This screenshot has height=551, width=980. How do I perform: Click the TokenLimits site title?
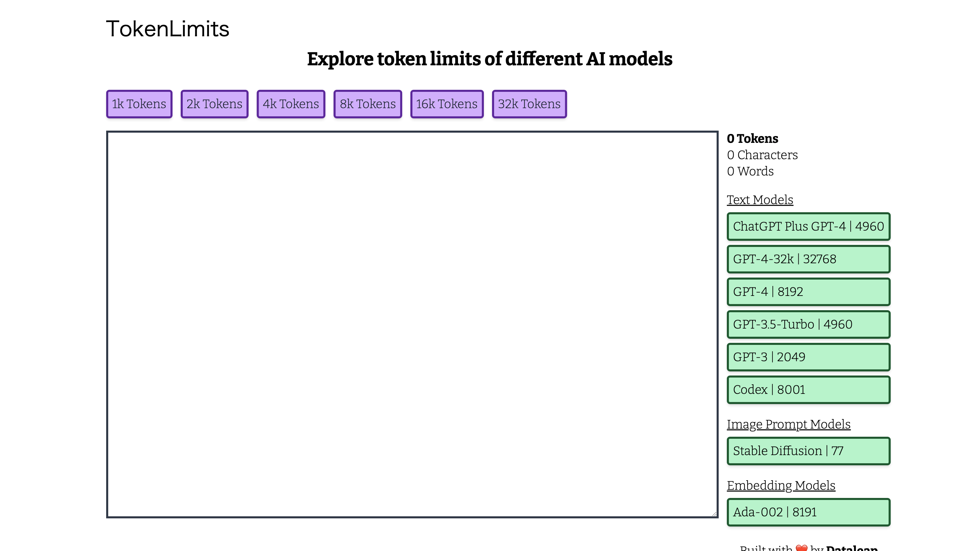tap(168, 29)
